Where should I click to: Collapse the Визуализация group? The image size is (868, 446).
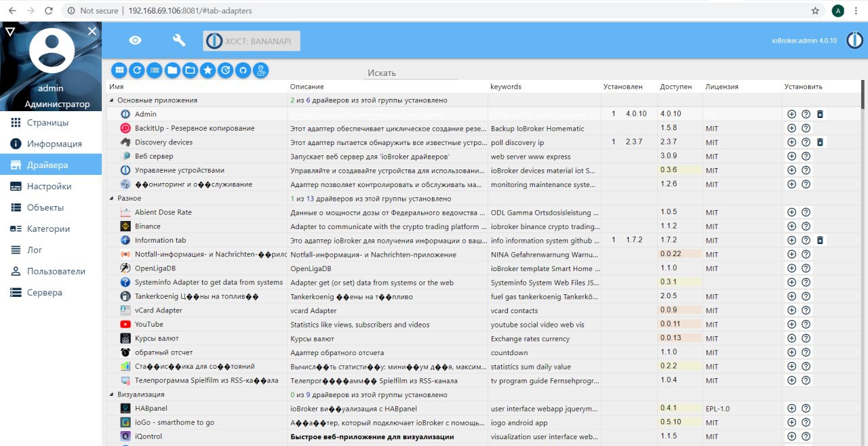coord(112,394)
